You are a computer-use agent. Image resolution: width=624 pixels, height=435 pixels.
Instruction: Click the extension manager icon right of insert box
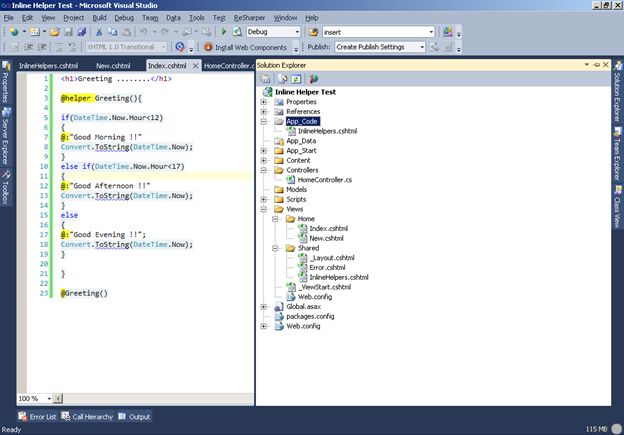point(448,32)
